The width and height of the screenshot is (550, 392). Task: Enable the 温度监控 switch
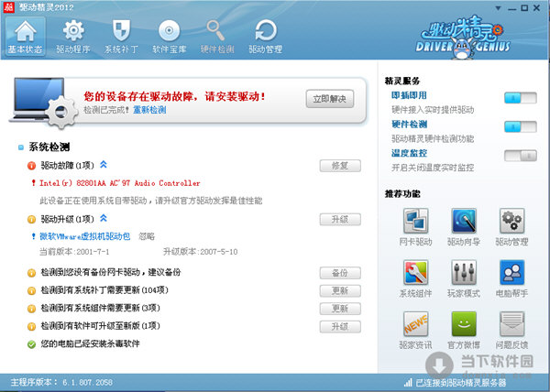pos(521,156)
